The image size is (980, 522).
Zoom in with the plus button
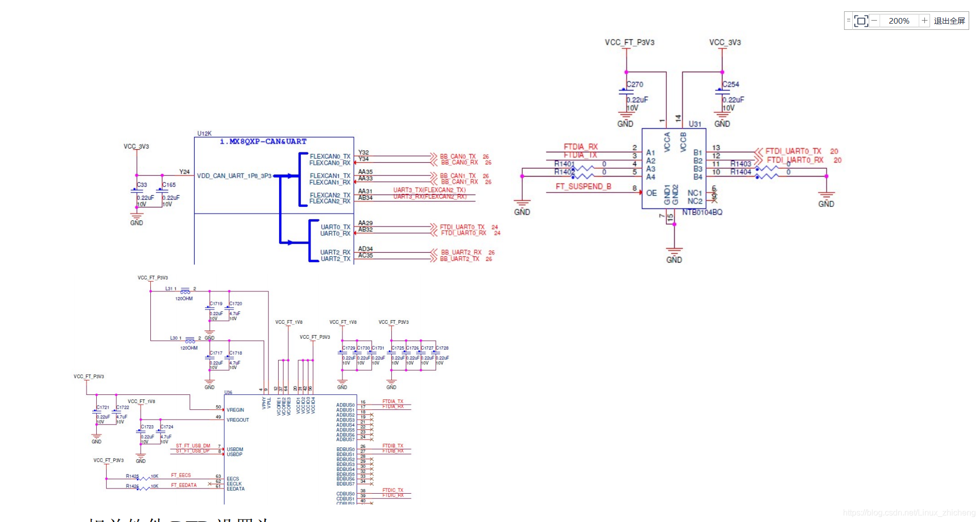(924, 21)
